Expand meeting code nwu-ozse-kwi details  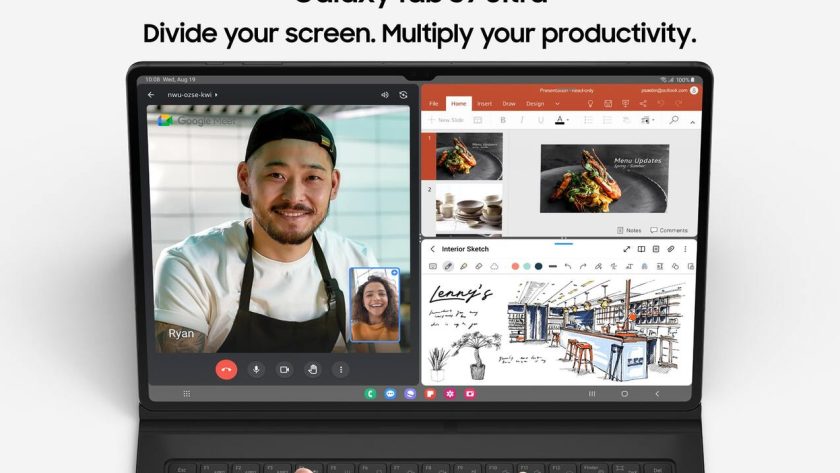(216, 95)
